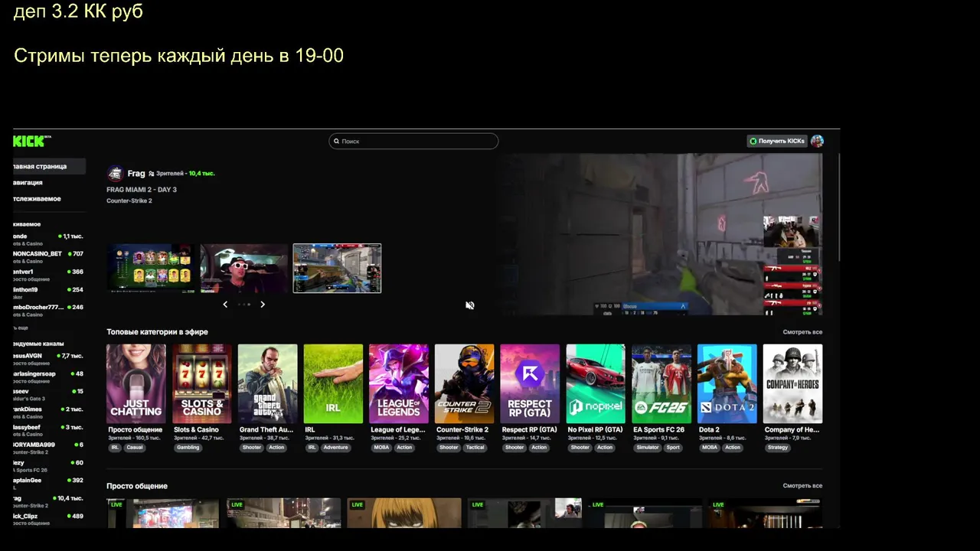Open sidebar channel with 366 viewers
This screenshot has width=980, height=551.
(x=49, y=275)
